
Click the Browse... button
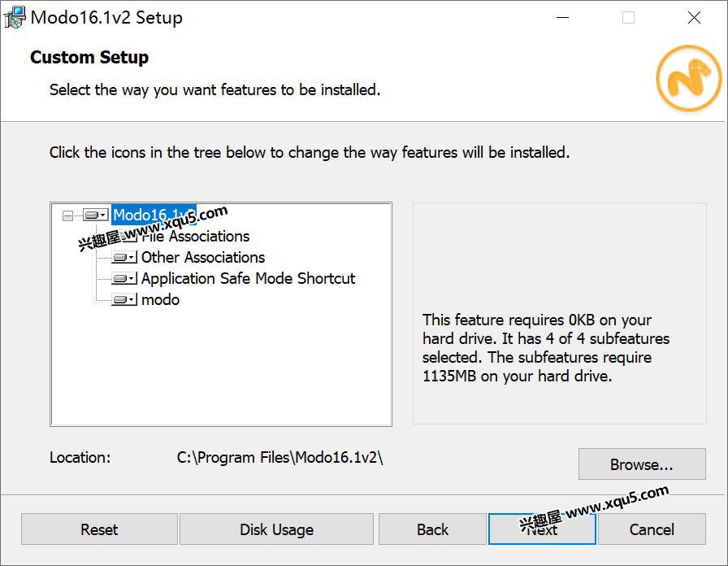click(642, 464)
